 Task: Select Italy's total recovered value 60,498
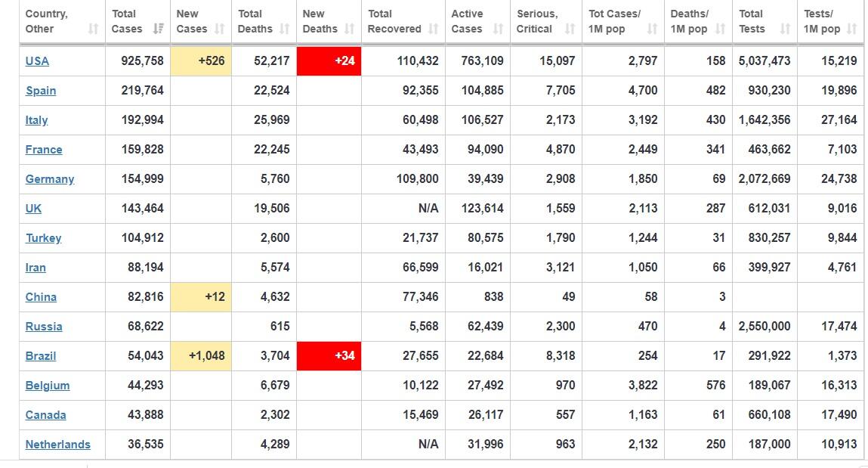[x=421, y=119]
